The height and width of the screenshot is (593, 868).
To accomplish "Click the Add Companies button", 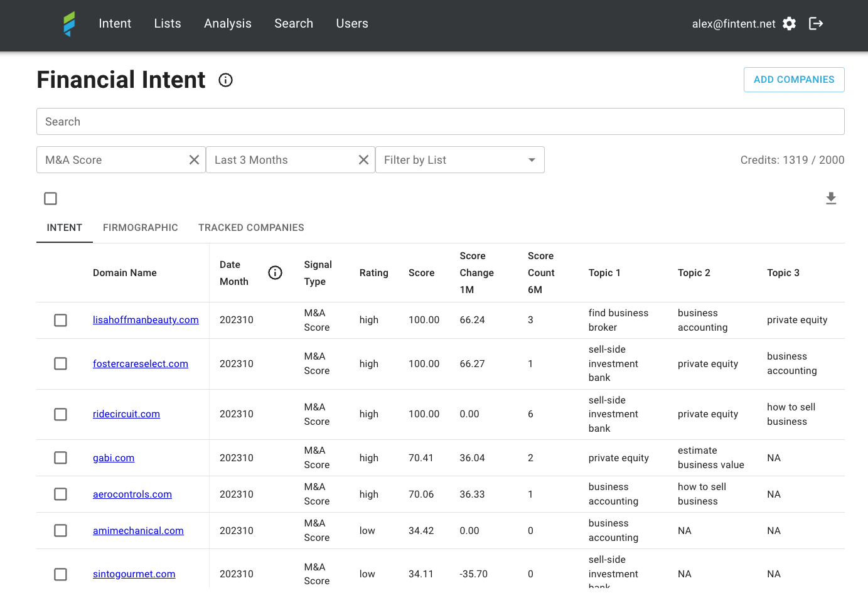I will pos(794,80).
